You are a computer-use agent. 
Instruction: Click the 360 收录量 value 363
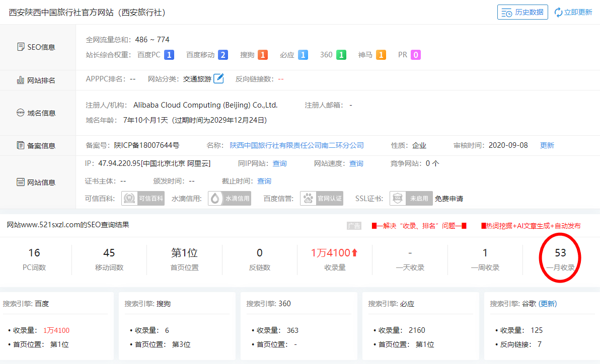click(292, 330)
